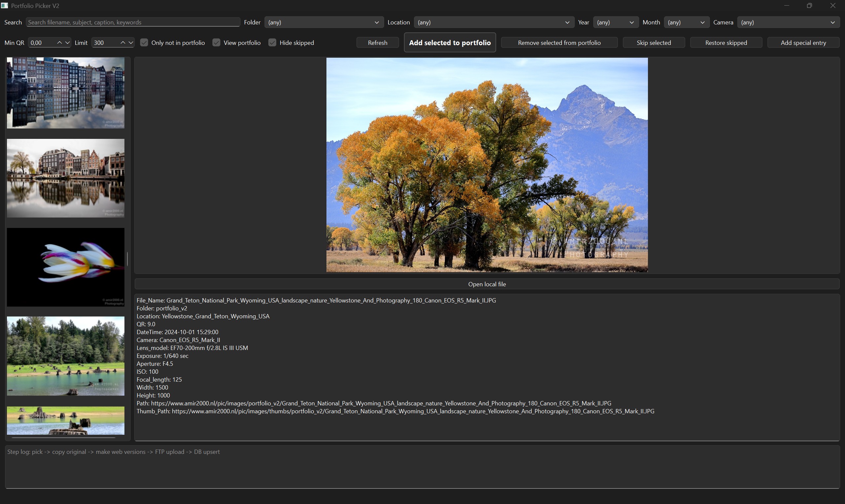Expand the Location dropdown
The image size is (845, 504).
click(x=493, y=22)
